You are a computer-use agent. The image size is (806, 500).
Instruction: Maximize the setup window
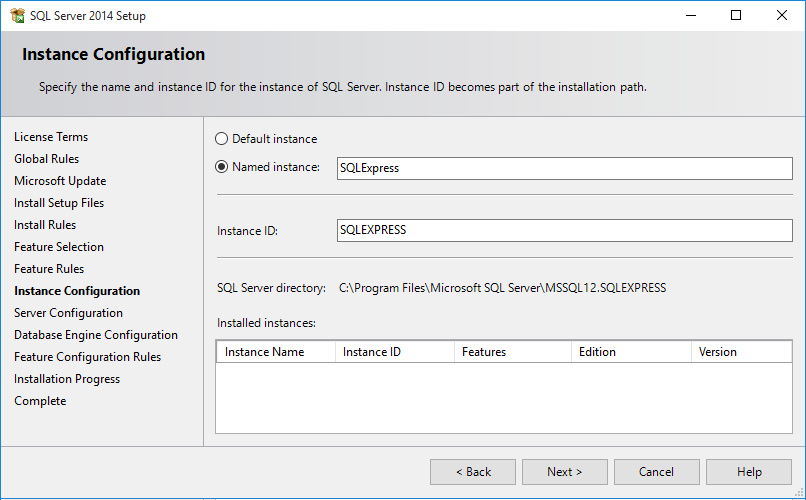click(x=736, y=15)
